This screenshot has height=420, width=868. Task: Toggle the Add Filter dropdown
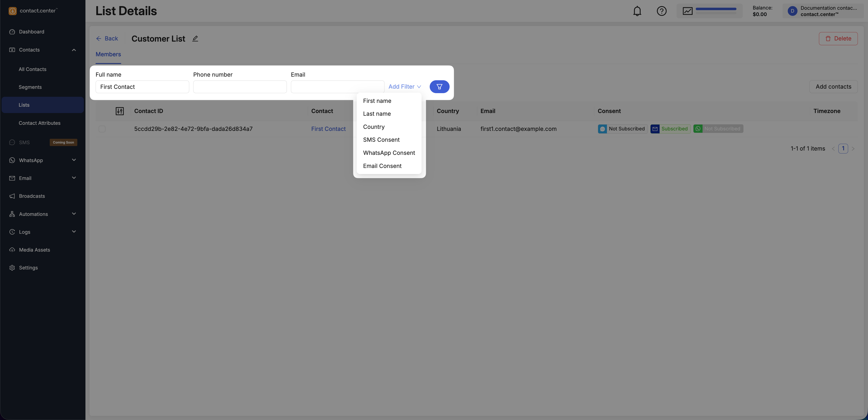[x=404, y=87]
